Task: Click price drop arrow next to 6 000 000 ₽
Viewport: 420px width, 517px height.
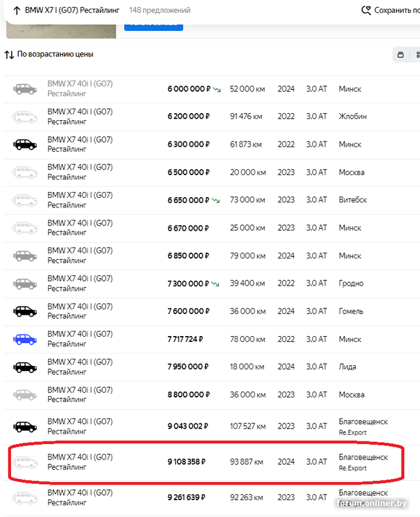Action: pyautogui.click(x=217, y=89)
